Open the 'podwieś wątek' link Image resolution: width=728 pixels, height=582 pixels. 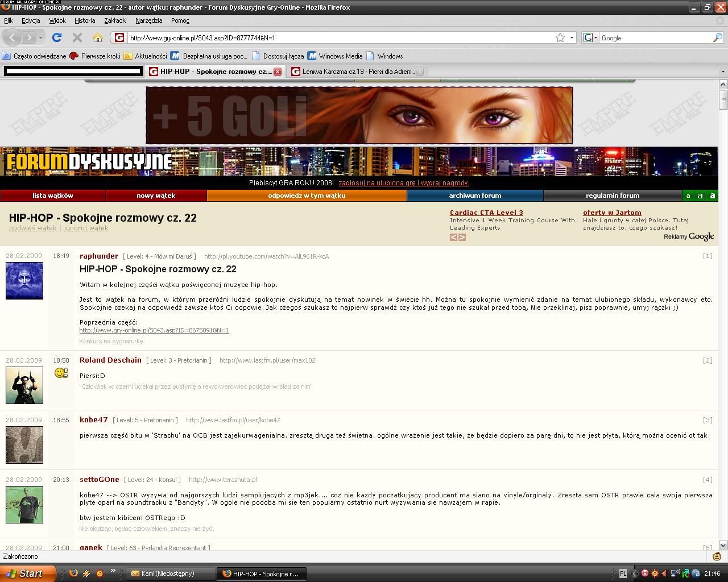(32, 228)
